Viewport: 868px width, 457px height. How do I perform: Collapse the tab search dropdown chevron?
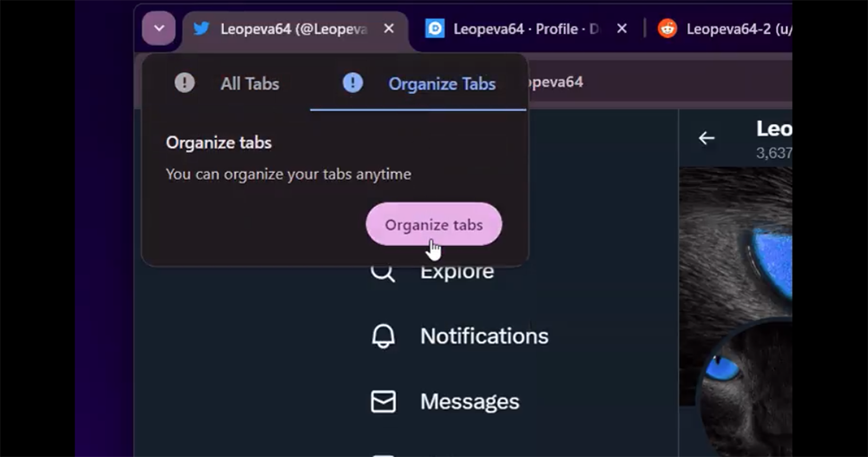158,29
